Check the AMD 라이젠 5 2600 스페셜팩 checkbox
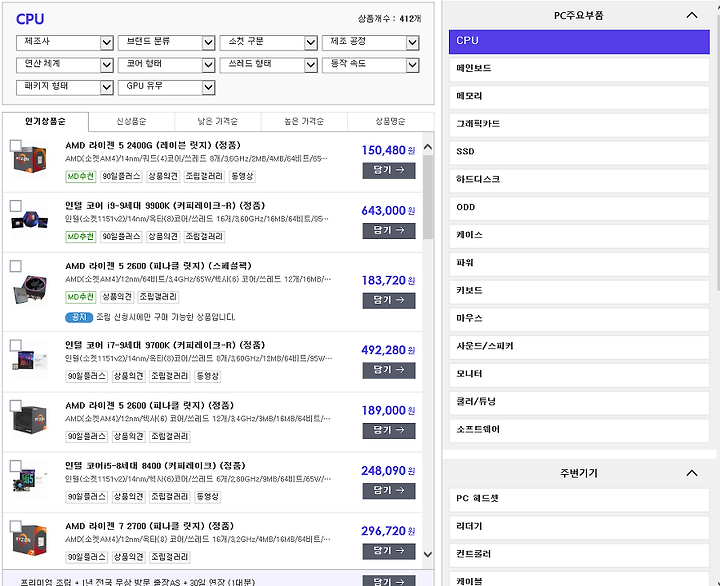The image size is (720, 586). coord(16,266)
